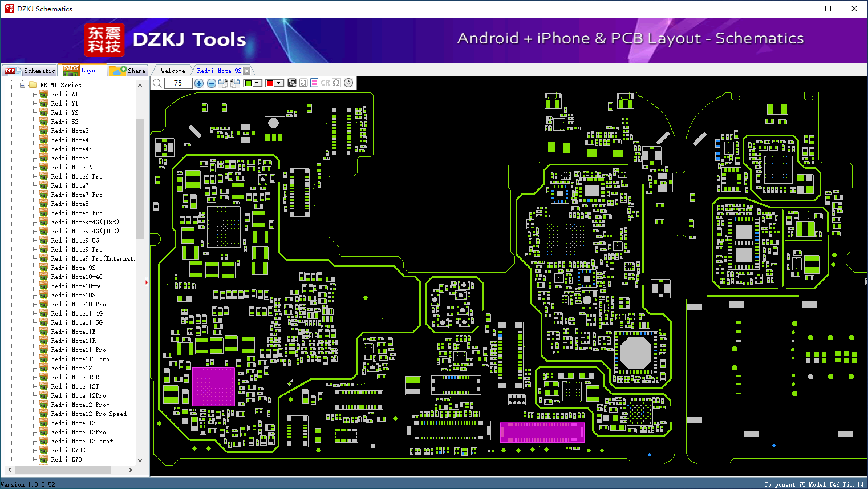Click the magenta highlighted connector near the board bottom
Viewport: 868px width, 489px height.
coord(542,432)
